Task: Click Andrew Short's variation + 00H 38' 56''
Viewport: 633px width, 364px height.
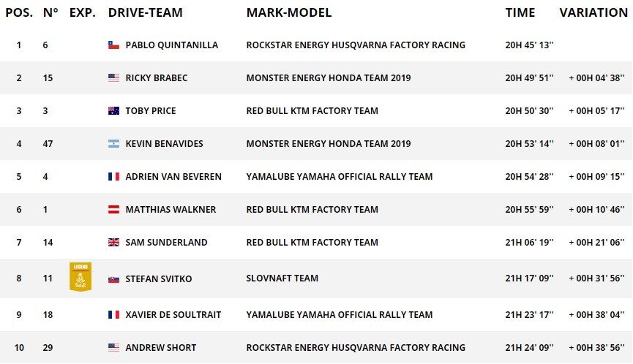Action: click(596, 347)
